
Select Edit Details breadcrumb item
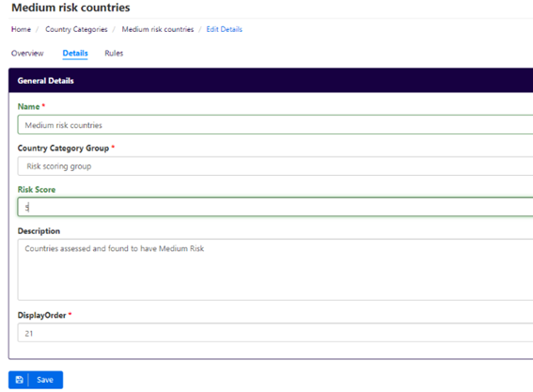coord(225,29)
